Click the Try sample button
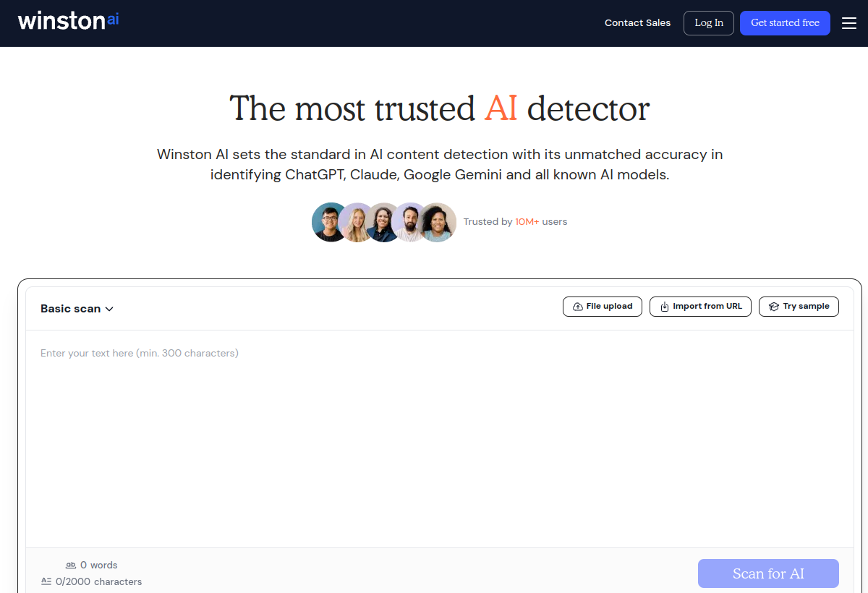This screenshot has width=868, height=593. [x=799, y=307]
